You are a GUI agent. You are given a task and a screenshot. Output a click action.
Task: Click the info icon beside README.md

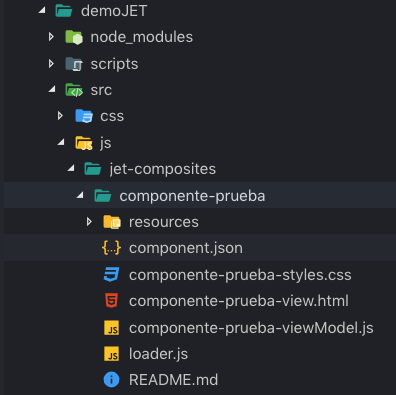111,380
